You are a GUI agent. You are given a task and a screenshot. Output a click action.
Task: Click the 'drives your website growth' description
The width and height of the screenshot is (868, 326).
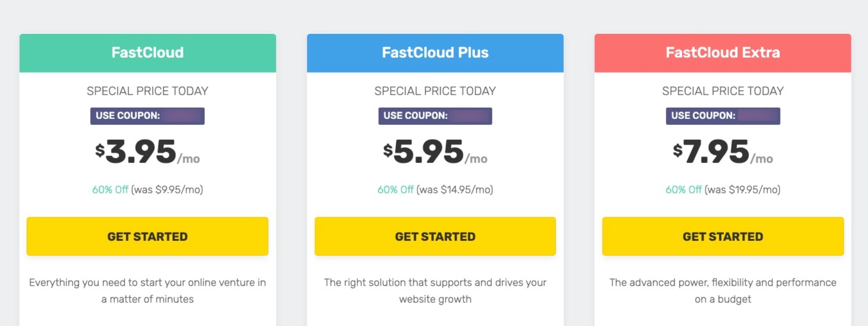click(435, 290)
